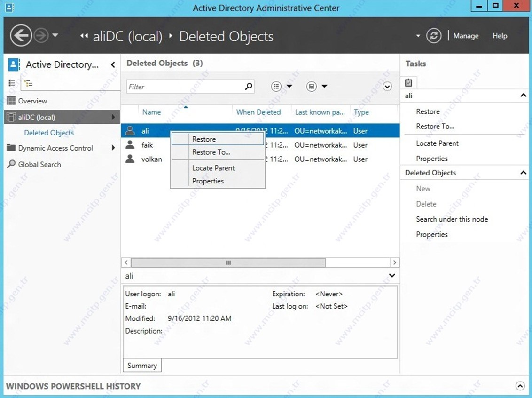Click the scrollbar left arrow
This screenshot has width=532, height=398.
(x=126, y=263)
